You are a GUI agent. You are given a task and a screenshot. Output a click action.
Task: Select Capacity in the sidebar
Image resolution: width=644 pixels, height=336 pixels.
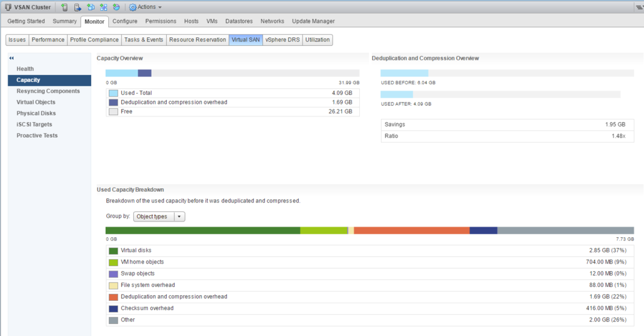tap(49, 80)
